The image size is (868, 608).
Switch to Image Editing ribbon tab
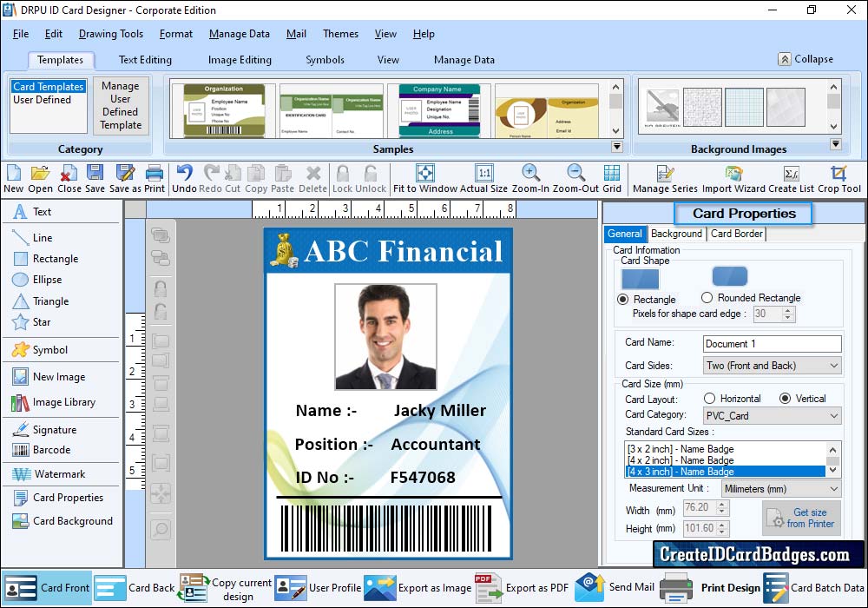coord(240,60)
